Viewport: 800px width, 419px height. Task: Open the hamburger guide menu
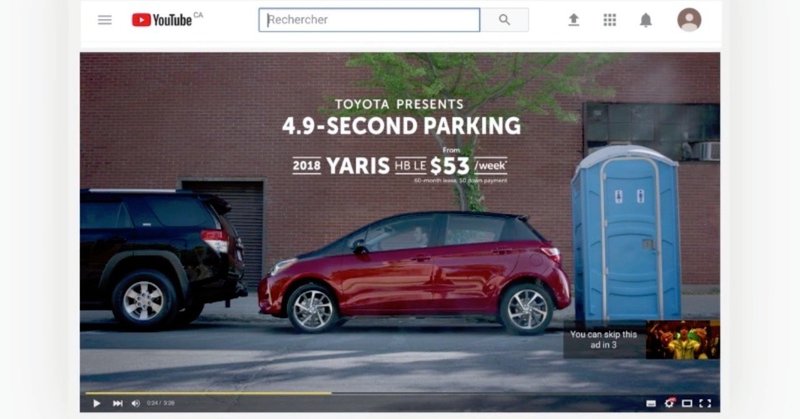point(105,20)
